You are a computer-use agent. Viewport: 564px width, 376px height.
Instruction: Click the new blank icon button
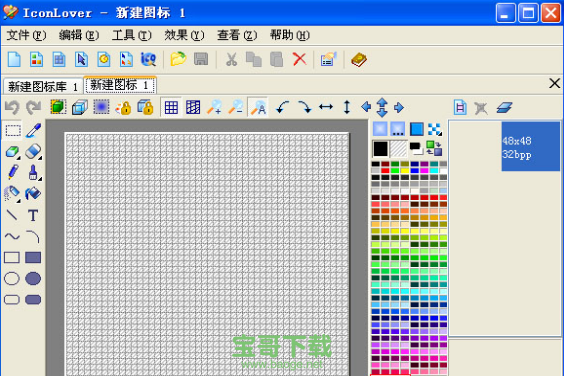[14, 59]
